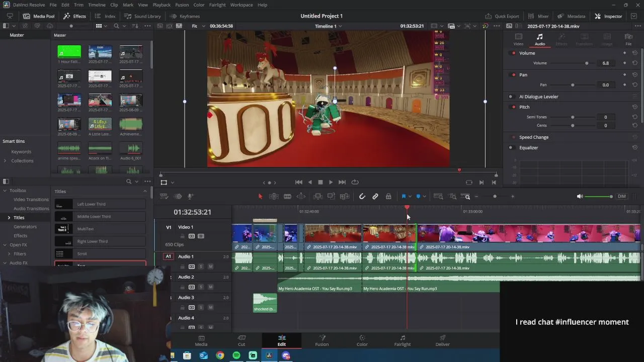Open the Workspace menu
Screen dimensions: 644x362
[x=242, y=5]
